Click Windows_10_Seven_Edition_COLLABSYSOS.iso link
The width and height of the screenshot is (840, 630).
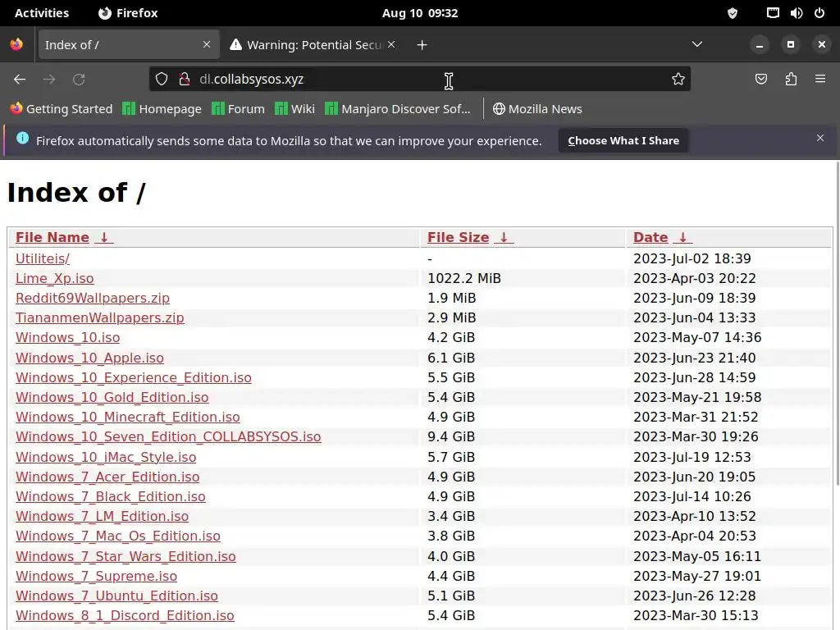point(168,436)
